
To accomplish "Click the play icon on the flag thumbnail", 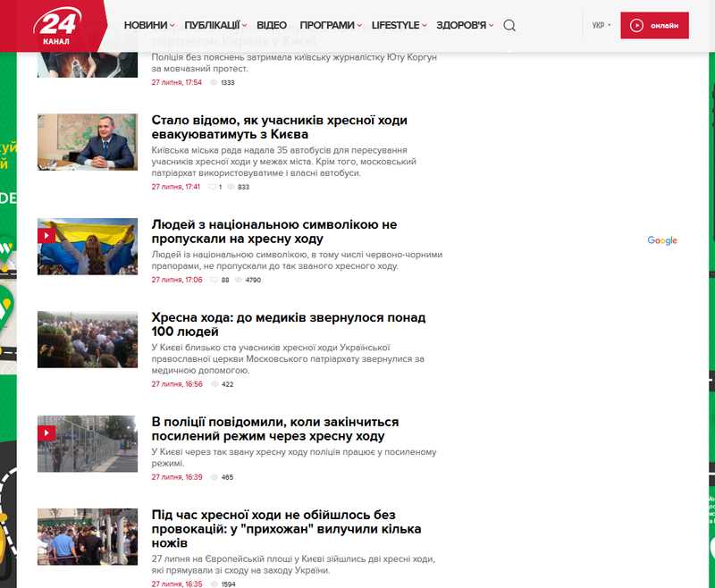I will coord(46,235).
